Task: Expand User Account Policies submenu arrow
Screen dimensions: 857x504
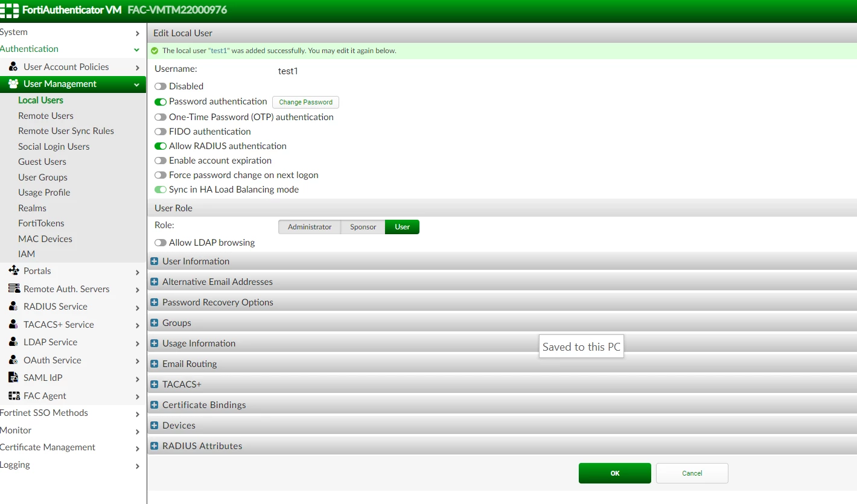Action: (x=138, y=68)
